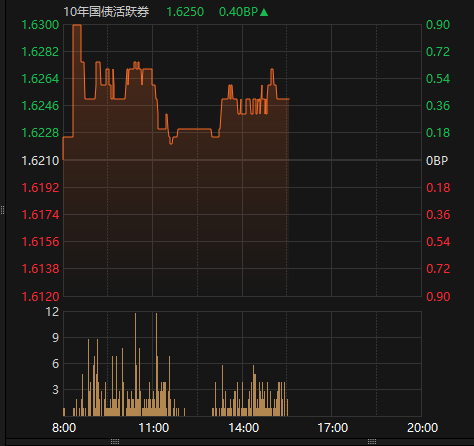This screenshot has height=446, width=474.
Task: Click the 1.6210 baseline yield label
Action: click(40, 161)
